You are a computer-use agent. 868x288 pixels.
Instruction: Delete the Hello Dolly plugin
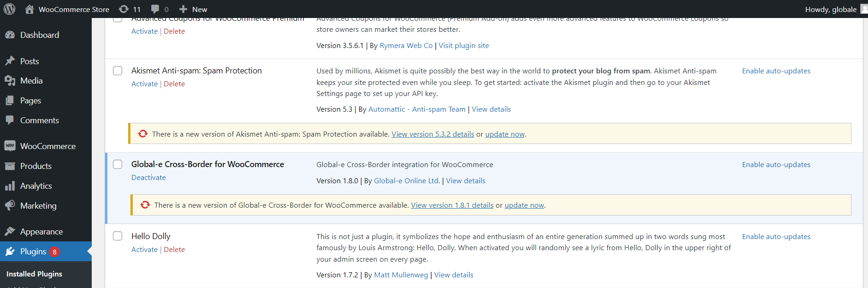click(174, 249)
